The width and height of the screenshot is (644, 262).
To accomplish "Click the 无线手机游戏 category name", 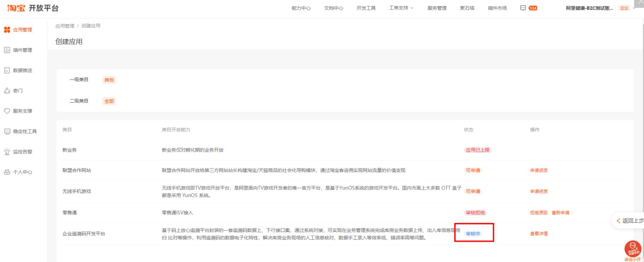I will coord(77,191).
